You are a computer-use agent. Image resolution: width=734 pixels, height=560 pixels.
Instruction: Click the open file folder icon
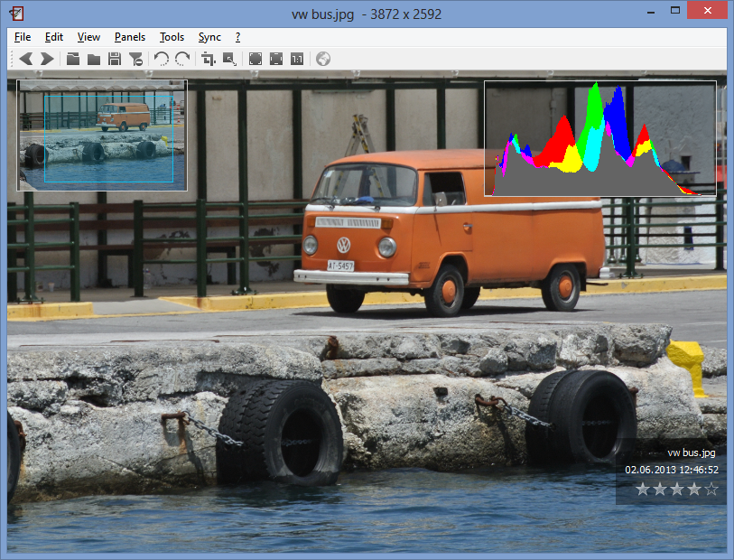(73, 60)
